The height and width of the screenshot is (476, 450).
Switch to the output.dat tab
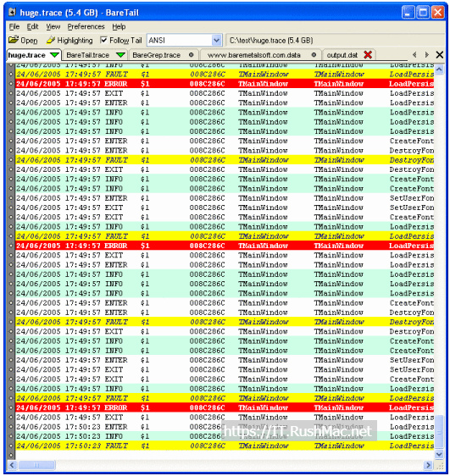[348, 55]
